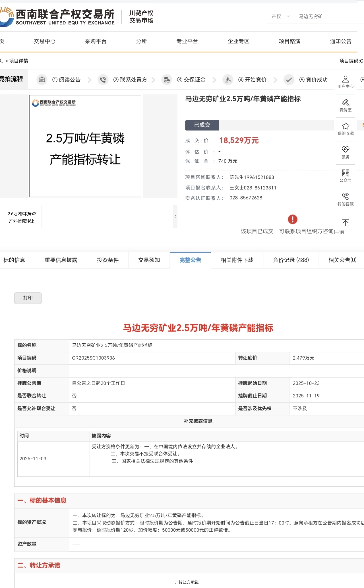Switch to the 投资条件 tab
Image resolution: width=364 pixels, height=588 pixels.
pyautogui.click(x=108, y=260)
